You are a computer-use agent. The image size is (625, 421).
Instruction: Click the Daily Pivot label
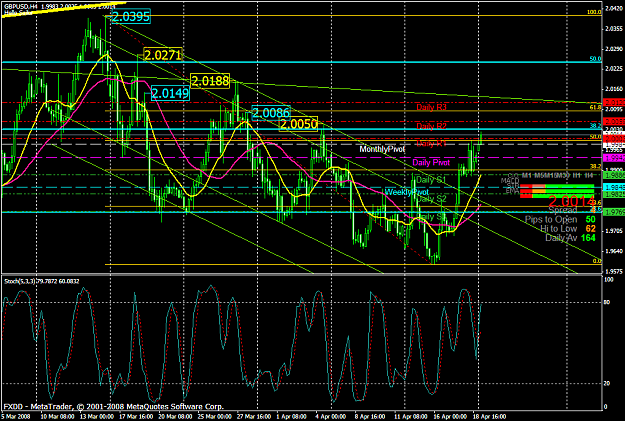point(431,162)
